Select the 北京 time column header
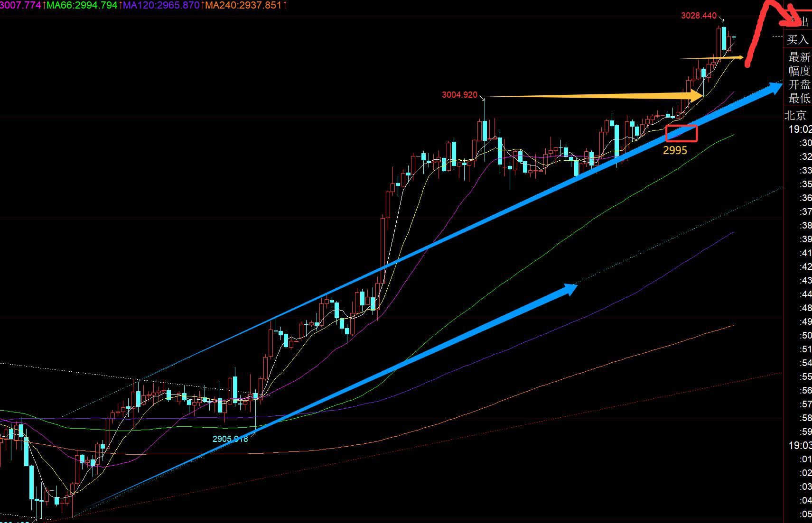Viewport: 812px width, 523px height. click(796, 115)
